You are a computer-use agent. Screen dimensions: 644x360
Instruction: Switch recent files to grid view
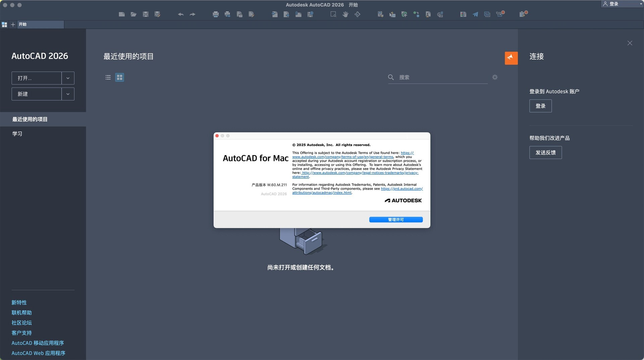[x=120, y=78]
